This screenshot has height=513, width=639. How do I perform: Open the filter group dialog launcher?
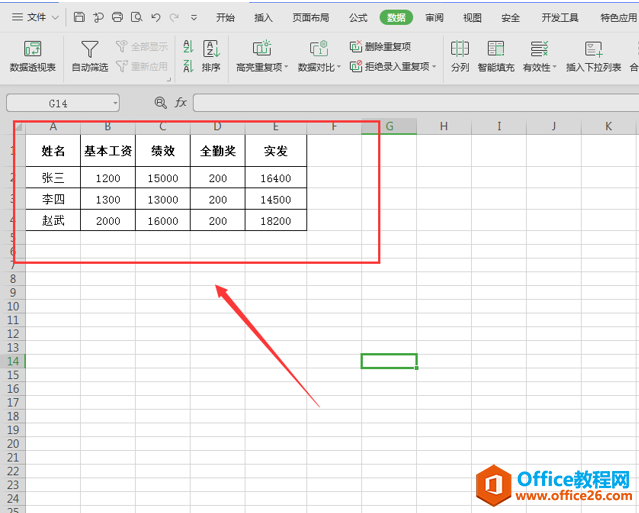tap(169, 80)
